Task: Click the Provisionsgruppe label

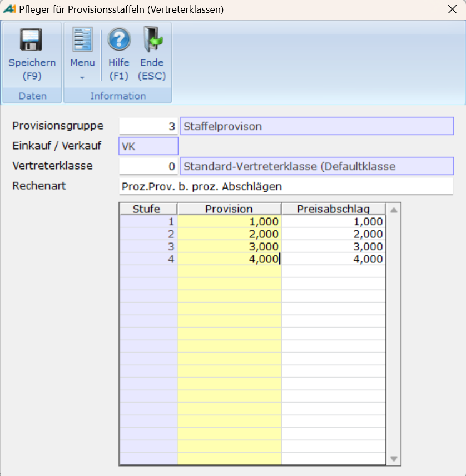Action: pyautogui.click(x=58, y=126)
